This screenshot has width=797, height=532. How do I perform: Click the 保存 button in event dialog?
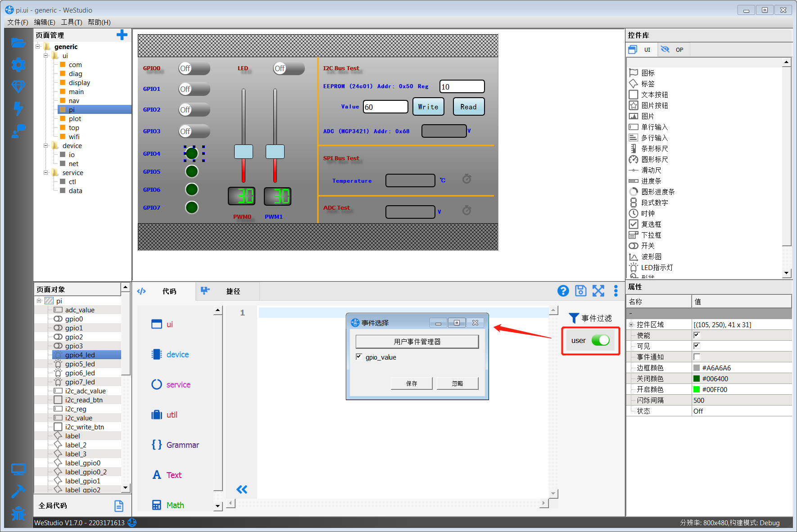[412, 383]
